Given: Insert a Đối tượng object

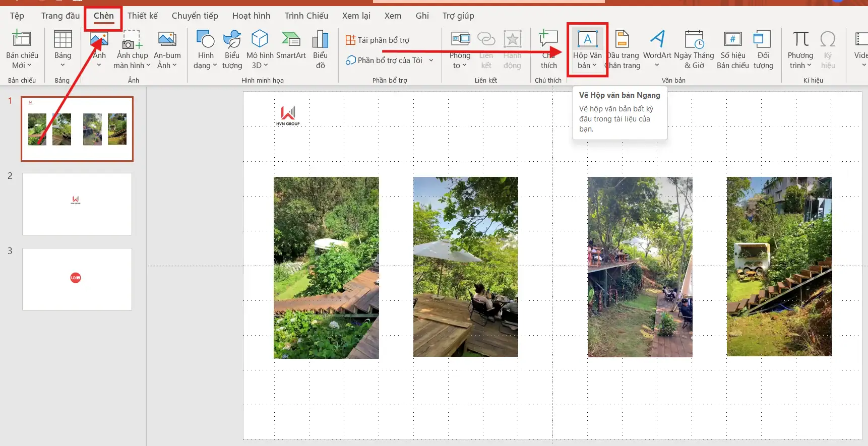Looking at the screenshot, I should 763,49.
